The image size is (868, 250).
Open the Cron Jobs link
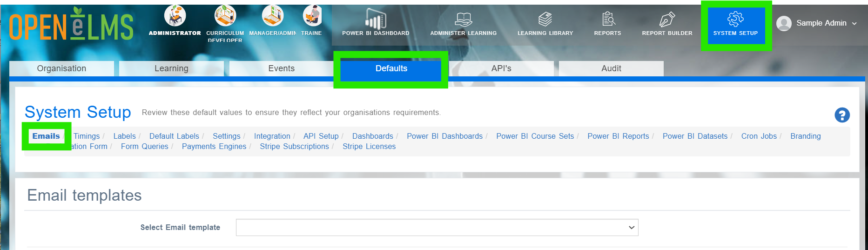[x=759, y=136]
